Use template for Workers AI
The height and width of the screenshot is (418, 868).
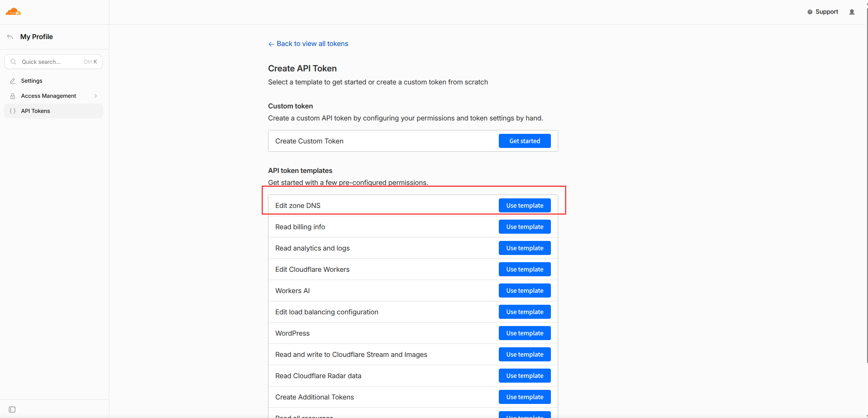tap(525, 290)
